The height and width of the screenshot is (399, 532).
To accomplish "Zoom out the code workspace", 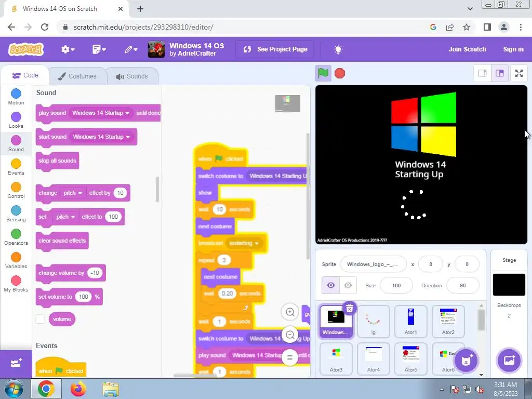I will click(x=290, y=335).
